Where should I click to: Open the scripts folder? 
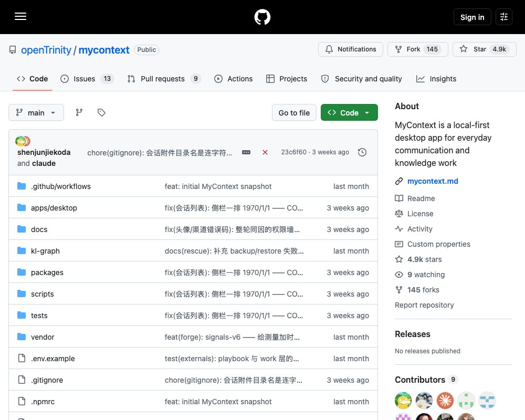click(x=42, y=293)
